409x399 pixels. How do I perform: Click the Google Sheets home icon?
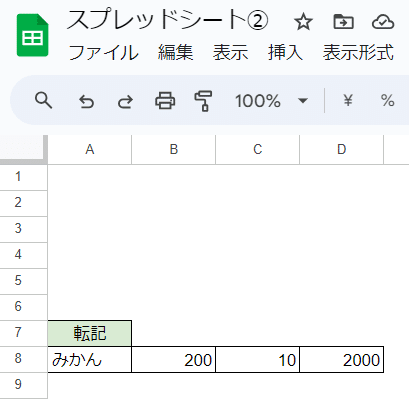pos(33,35)
